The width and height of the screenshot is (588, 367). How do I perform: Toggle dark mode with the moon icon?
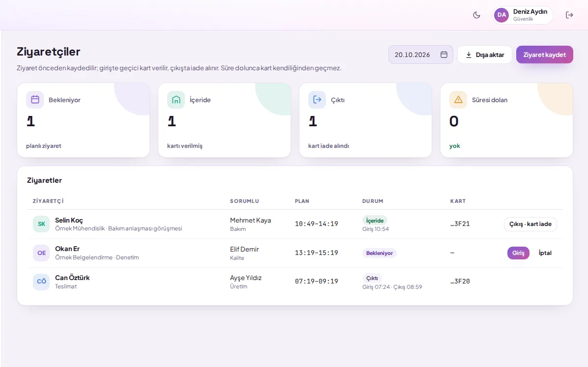(476, 15)
